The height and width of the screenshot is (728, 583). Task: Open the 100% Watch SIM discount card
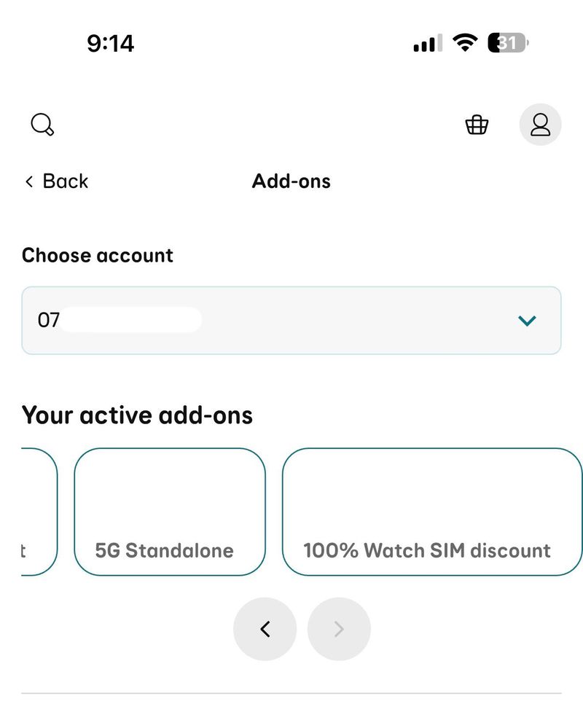pyautogui.click(x=431, y=512)
